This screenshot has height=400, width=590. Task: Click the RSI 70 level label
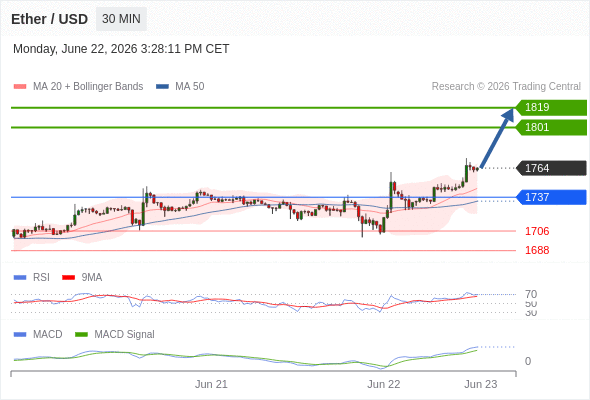tap(531, 294)
